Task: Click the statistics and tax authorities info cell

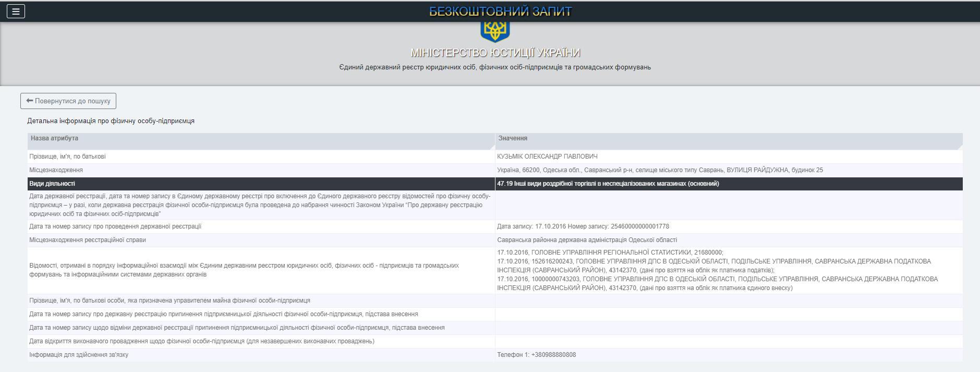Action: tap(717, 270)
